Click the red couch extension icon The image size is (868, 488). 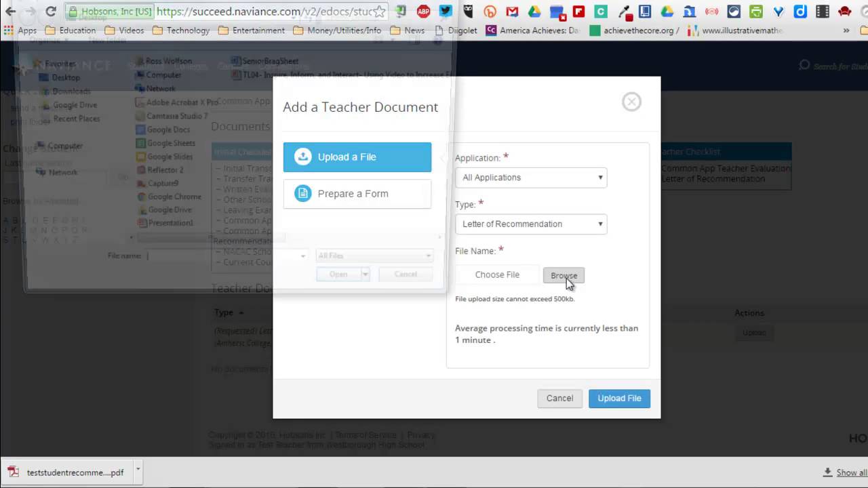844,12
